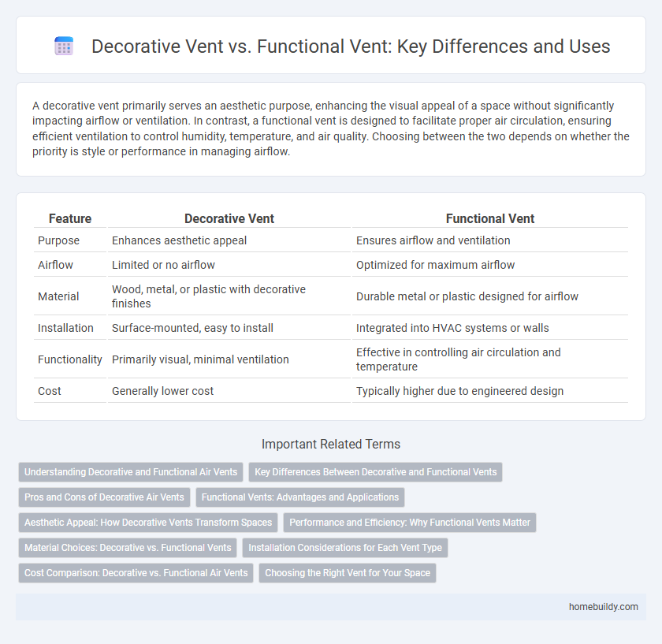The height and width of the screenshot is (644, 662).
Task: Select 'Pros and Cons of Decorative Air Vents'
Action: (x=104, y=497)
